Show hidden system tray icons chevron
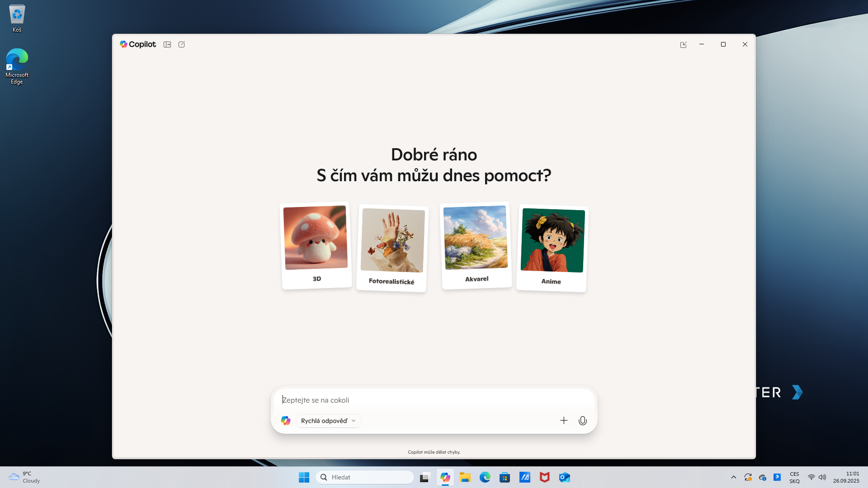Image resolution: width=868 pixels, height=488 pixels. [x=733, y=477]
